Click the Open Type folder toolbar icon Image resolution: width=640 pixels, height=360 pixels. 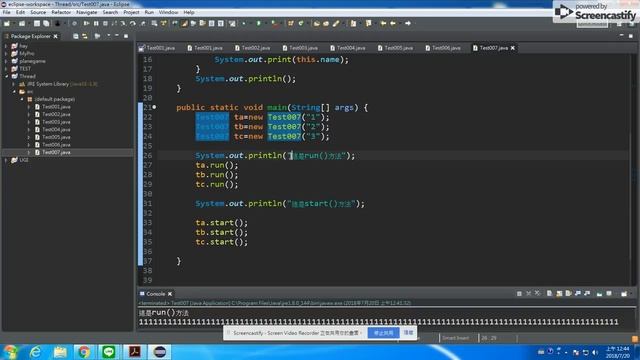317,24
